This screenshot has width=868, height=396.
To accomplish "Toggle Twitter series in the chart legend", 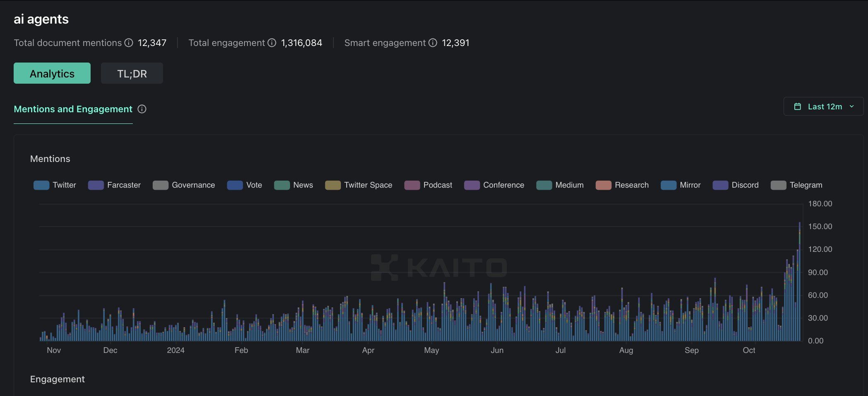I will [x=55, y=185].
